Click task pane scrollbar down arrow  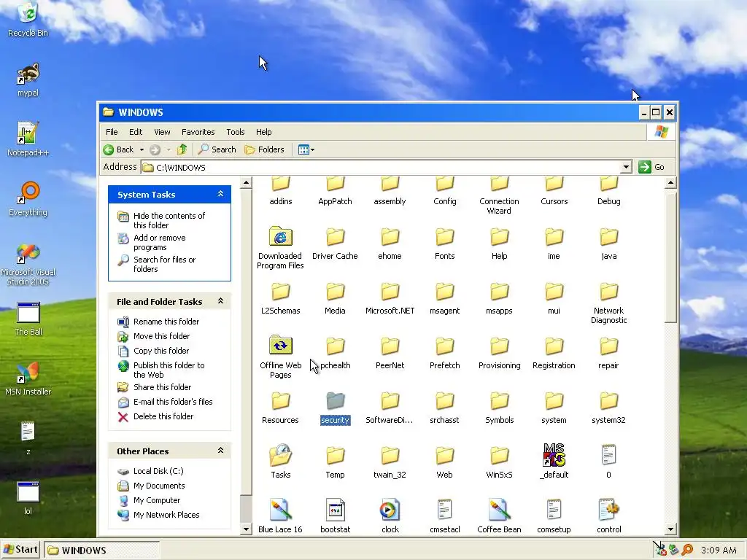pos(246,529)
